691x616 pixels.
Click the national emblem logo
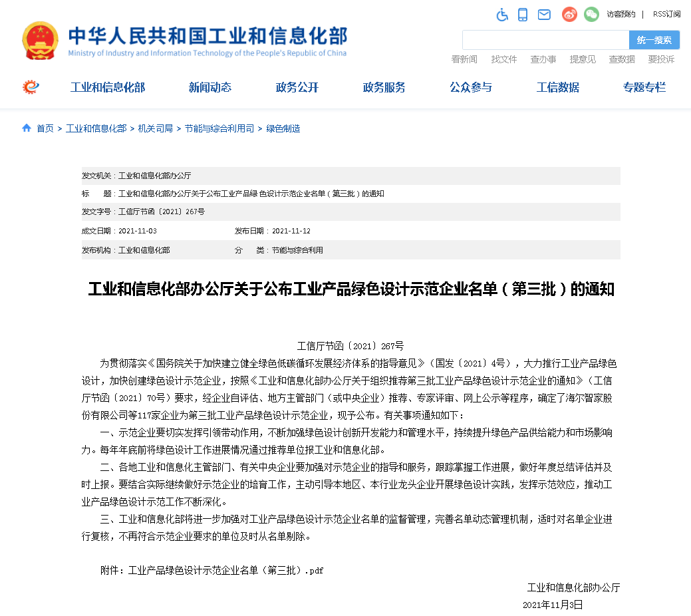tap(40, 41)
